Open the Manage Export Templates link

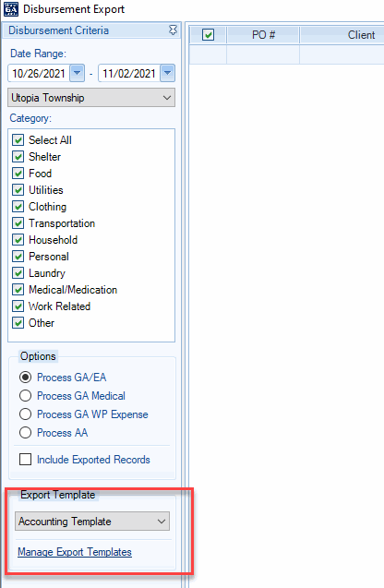tap(75, 552)
